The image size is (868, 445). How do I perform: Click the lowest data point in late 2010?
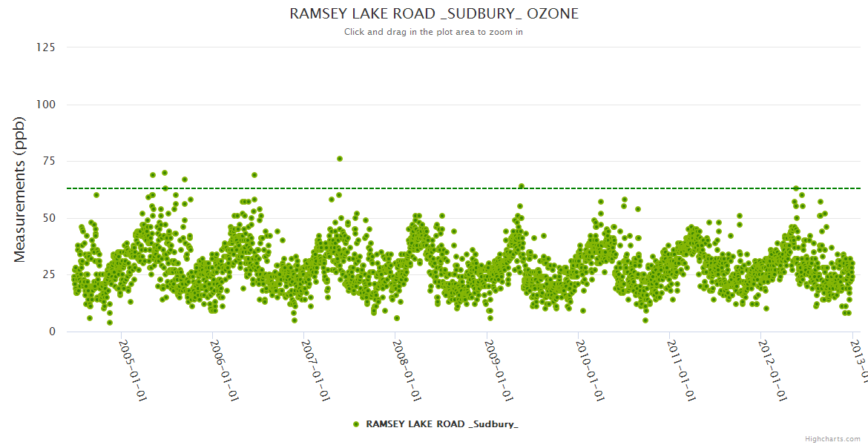645,320
